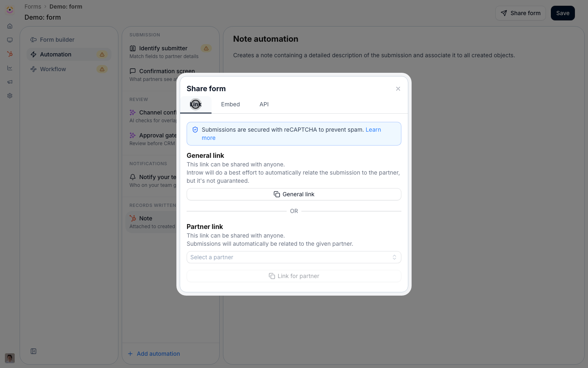The image size is (588, 368).
Task: Collapse the side panel using the panel icon
Action: coord(33,351)
